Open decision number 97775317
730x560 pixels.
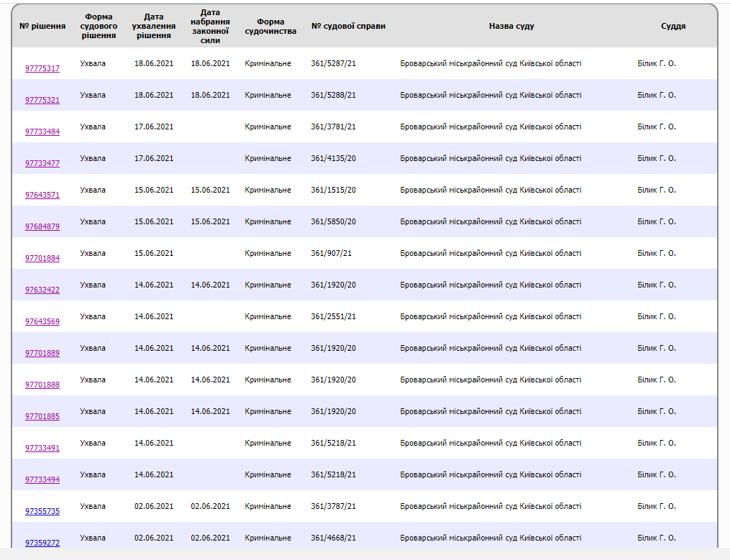coord(42,69)
